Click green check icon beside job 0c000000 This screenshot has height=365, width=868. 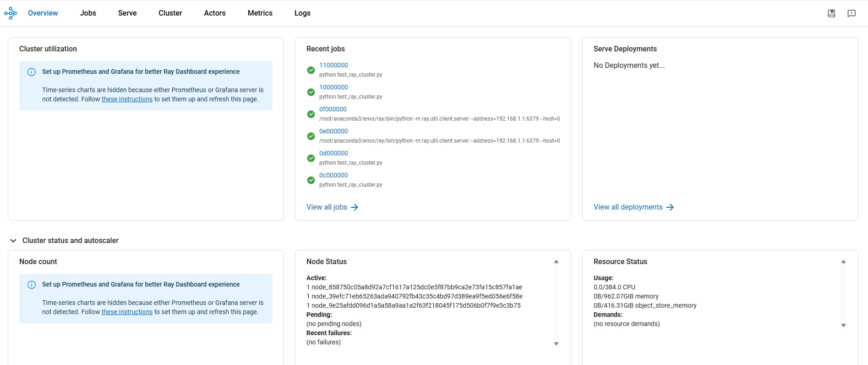[x=311, y=180]
